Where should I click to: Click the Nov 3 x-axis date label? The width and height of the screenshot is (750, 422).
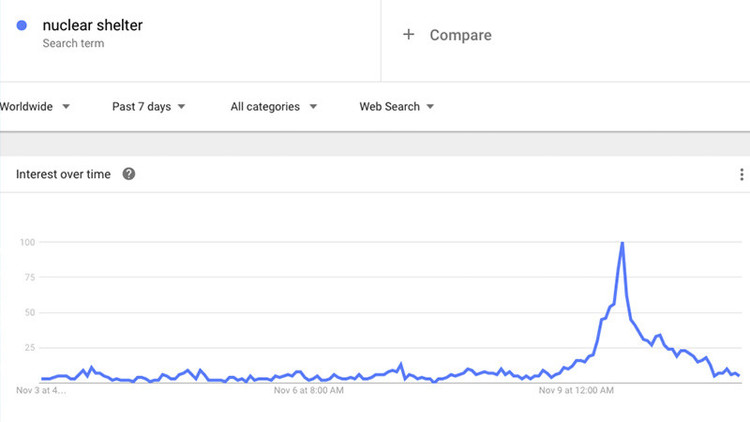coord(41,391)
